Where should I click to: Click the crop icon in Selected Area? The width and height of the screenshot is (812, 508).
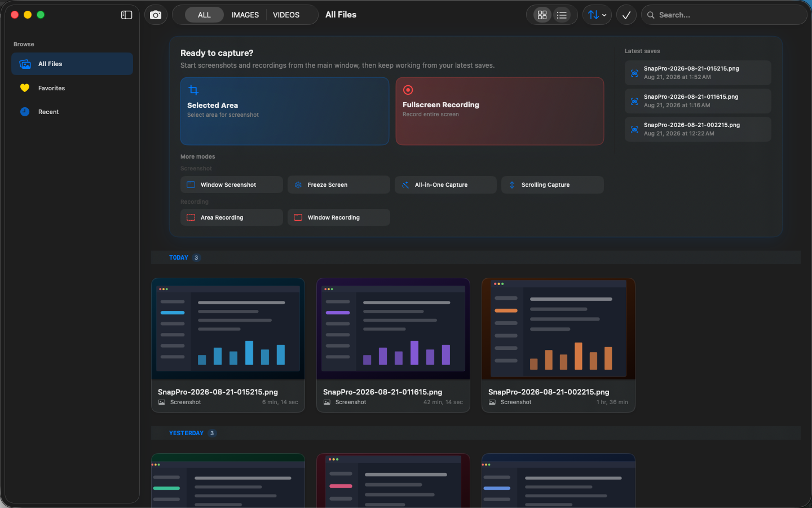[x=193, y=90]
